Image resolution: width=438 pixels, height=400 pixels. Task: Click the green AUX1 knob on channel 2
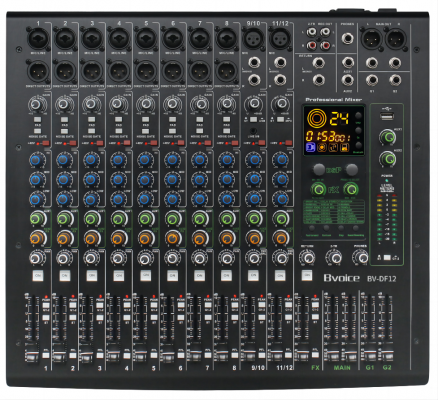pyautogui.click(x=63, y=219)
